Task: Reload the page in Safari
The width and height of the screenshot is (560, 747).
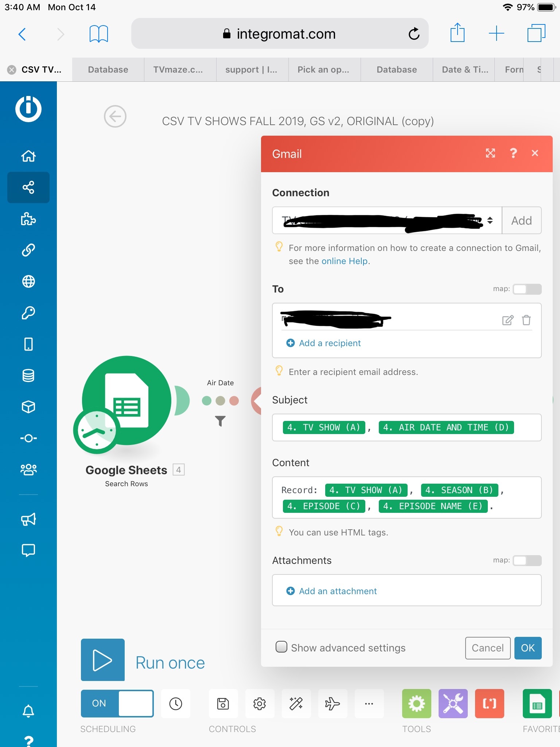Action: click(x=414, y=34)
